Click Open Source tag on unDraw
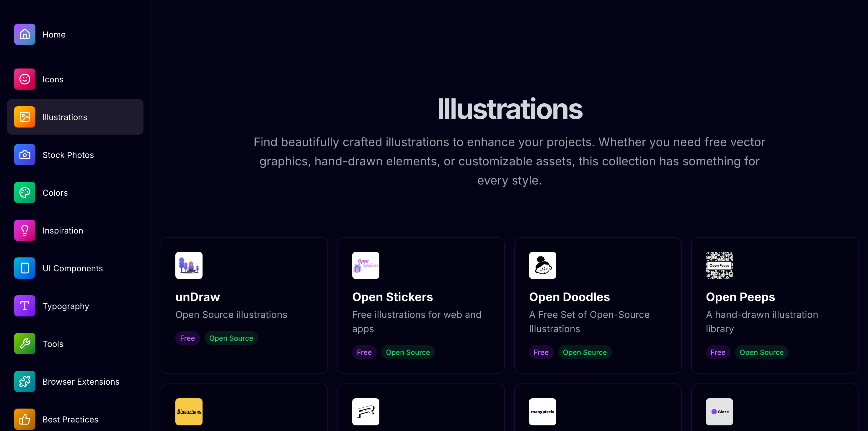 click(231, 338)
